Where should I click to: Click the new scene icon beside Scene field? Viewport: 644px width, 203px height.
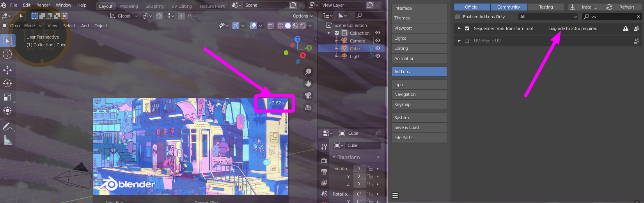(x=293, y=5)
